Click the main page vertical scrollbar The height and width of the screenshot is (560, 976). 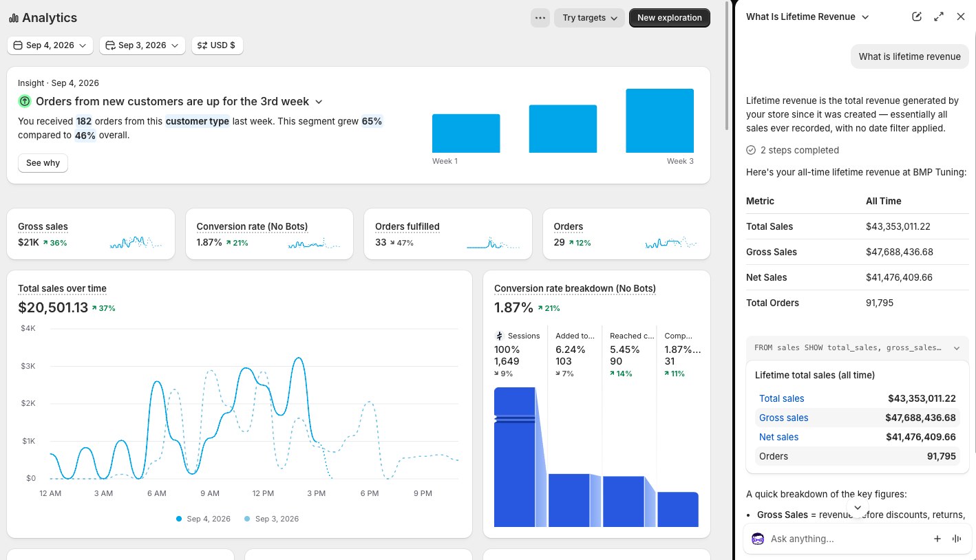728,65
